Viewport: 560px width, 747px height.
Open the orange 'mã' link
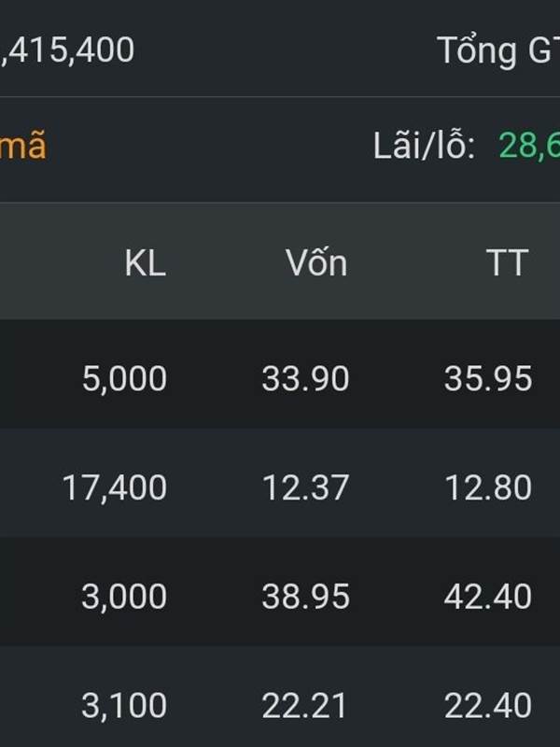click(22, 147)
